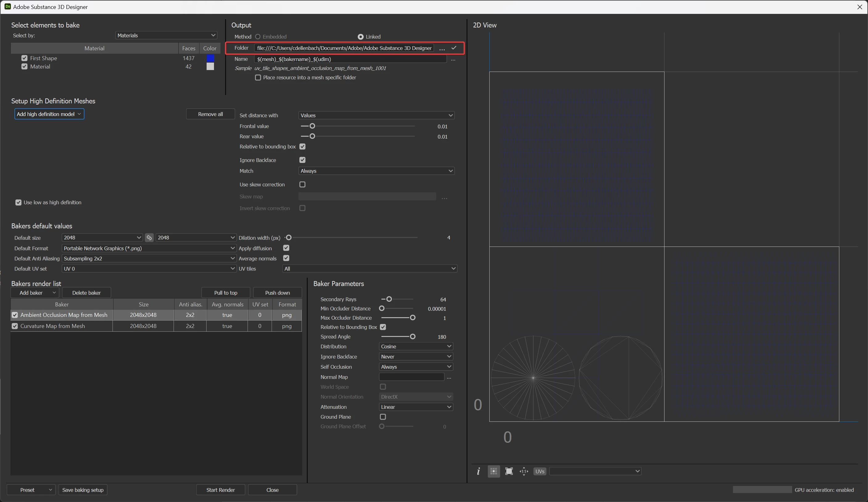Select the Embedded output method
The image size is (868, 502).
258,36
